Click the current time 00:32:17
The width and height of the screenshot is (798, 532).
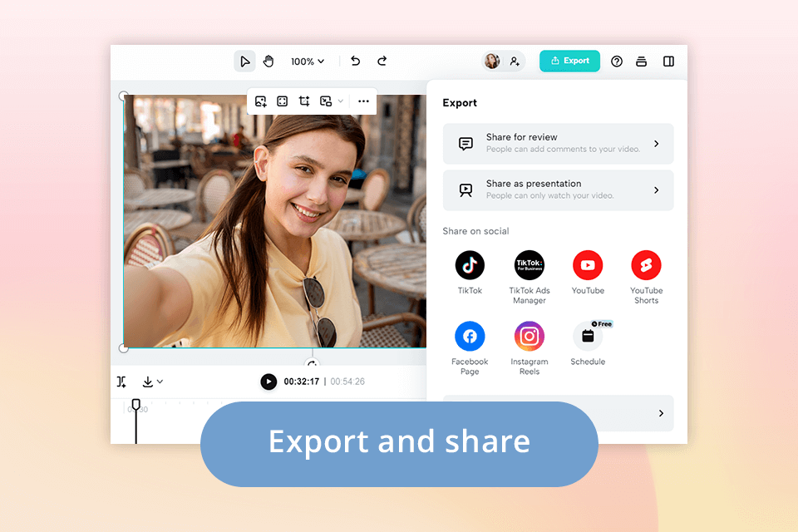point(301,382)
